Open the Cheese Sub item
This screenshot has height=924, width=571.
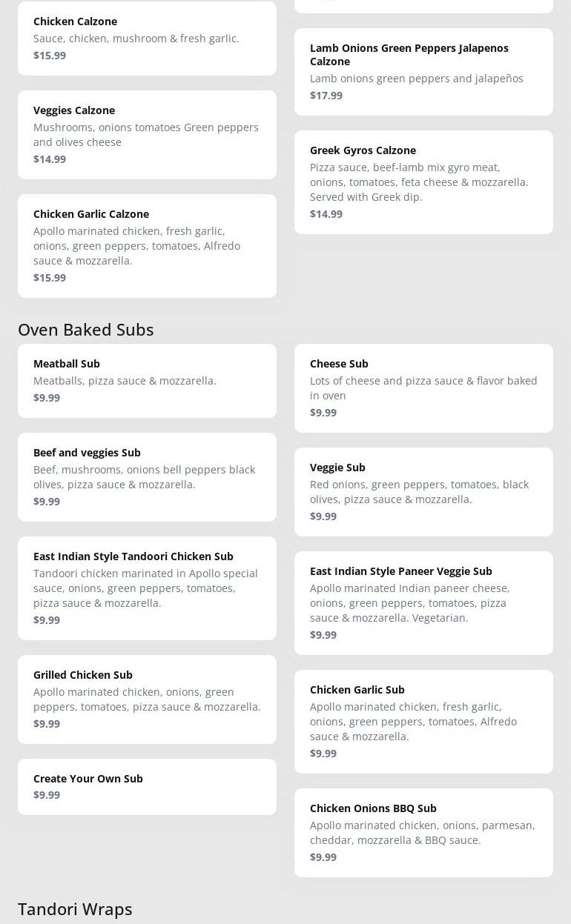[423, 388]
